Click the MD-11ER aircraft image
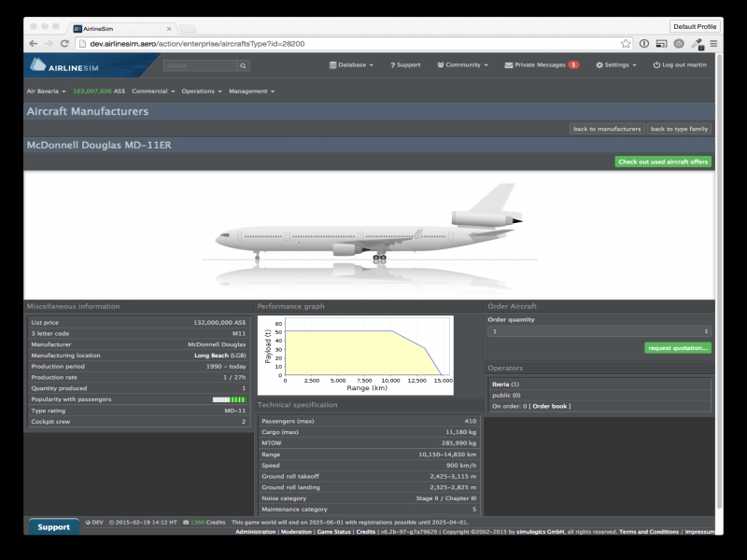Image resolution: width=747 pixels, height=560 pixels. point(369,235)
